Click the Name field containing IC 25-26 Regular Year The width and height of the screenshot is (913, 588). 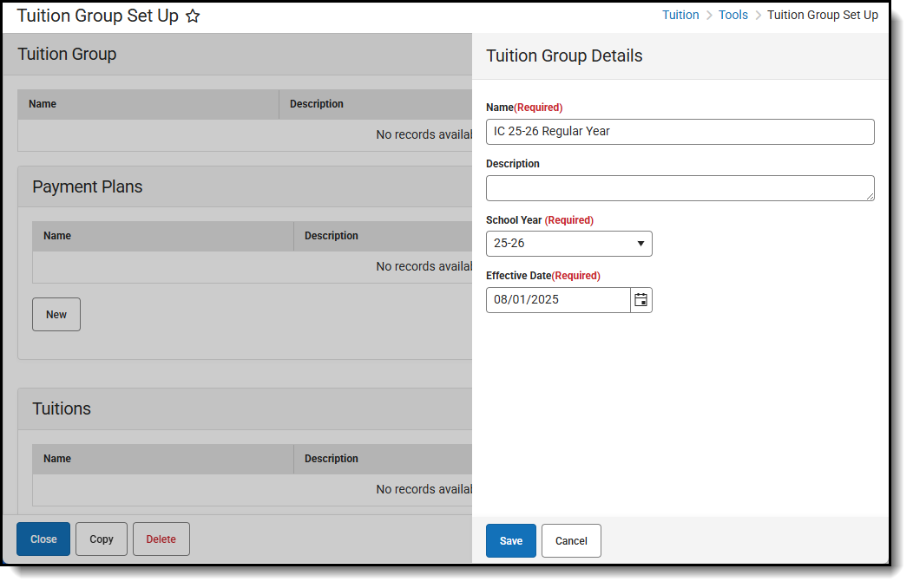pos(680,132)
